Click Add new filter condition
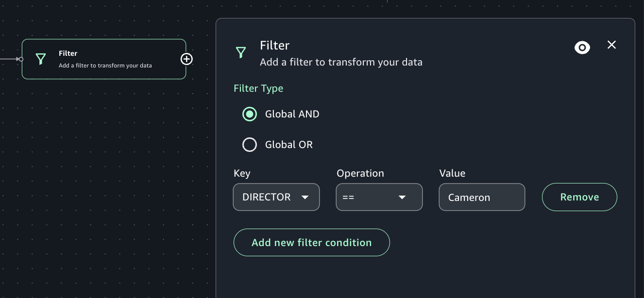This screenshot has height=298, width=644. 311,242
